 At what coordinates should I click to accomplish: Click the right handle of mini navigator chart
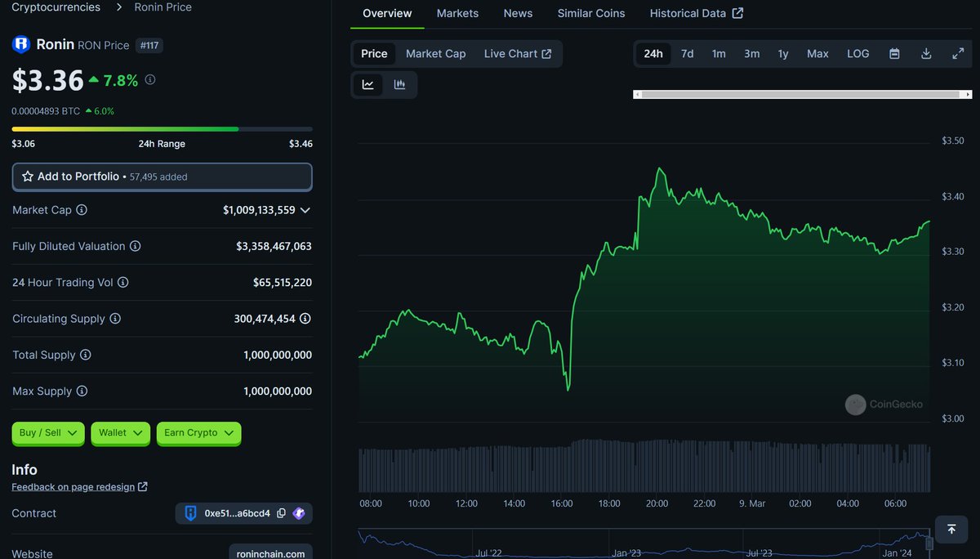click(x=929, y=544)
